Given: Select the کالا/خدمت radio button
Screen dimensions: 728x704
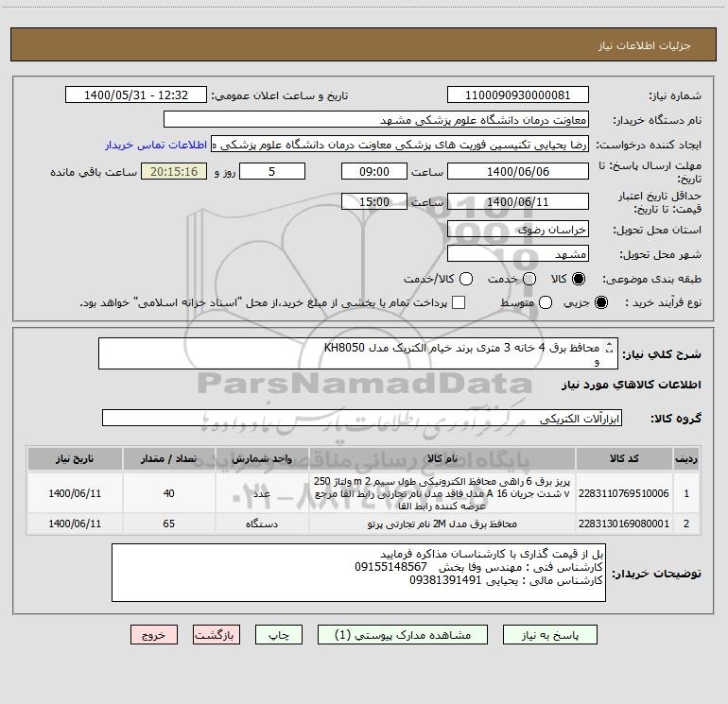Looking at the screenshot, I should 466,279.
